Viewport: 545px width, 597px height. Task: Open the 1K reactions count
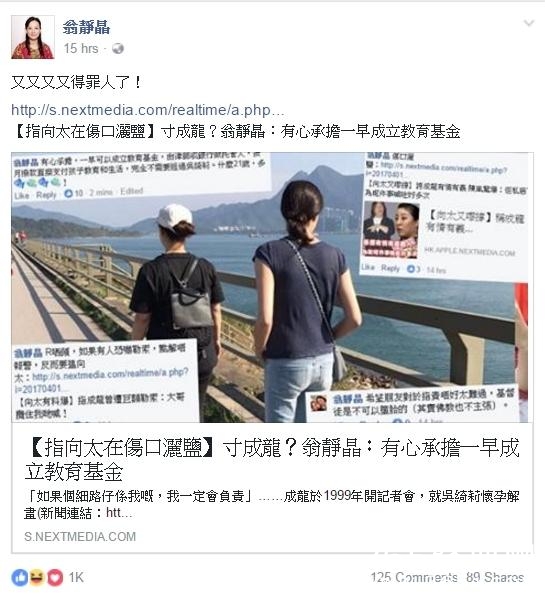pos(76,578)
